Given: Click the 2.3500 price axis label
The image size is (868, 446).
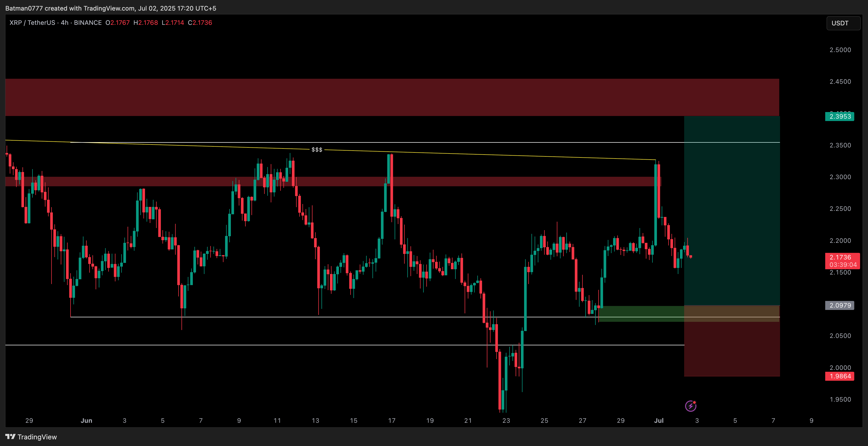Looking at the screenshot, I should [x=840, y=145].
